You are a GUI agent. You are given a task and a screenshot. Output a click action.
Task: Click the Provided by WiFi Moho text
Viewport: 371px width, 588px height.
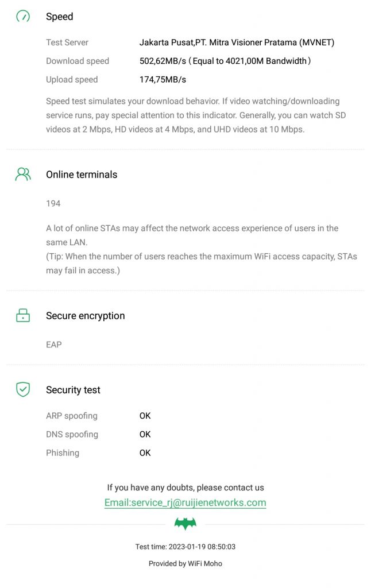coord(185,563)
